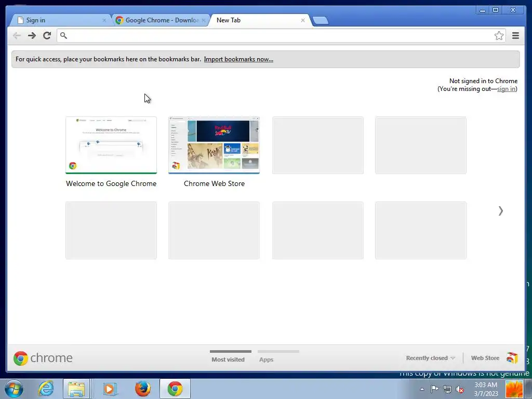The width and height of the screenshot is (532, 399).
Task: Expand the Recently closed dropdown
Action: (x=431, y=358)
